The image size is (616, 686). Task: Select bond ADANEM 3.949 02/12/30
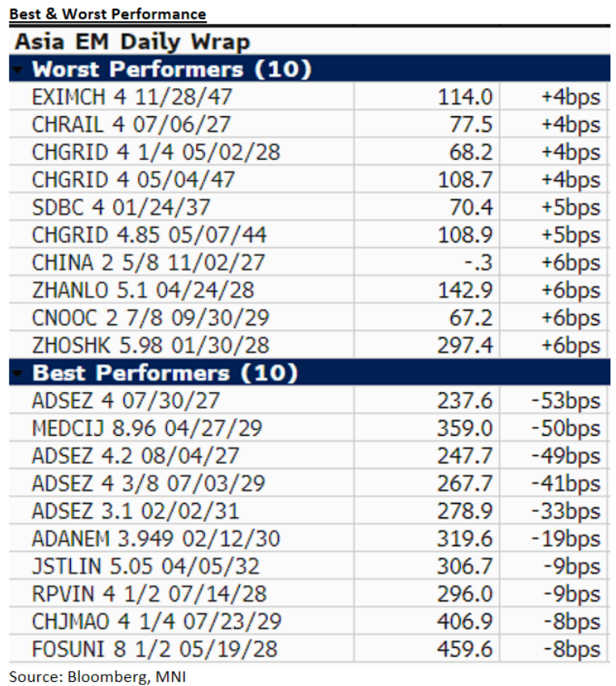[156, 538]
